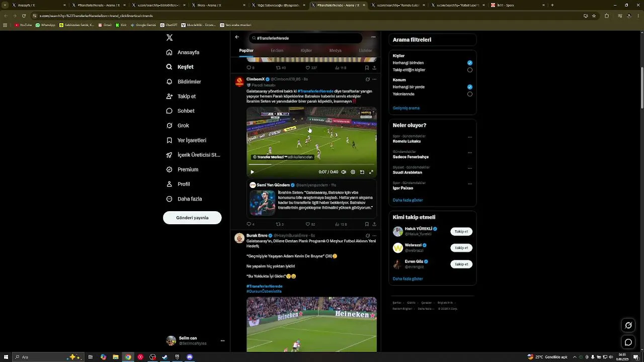Open 'Bildirimler' in the sidebar
Viewport: 644px width, 362px height.
click(x=184, y=81)
